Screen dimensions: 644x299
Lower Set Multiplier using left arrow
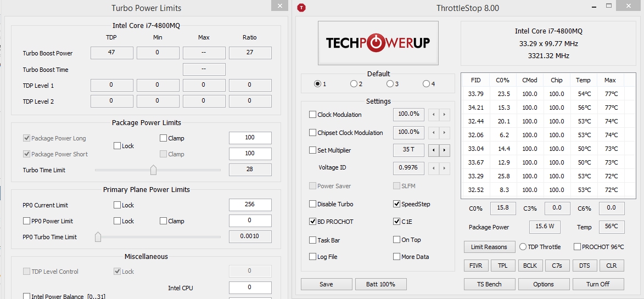434,150
